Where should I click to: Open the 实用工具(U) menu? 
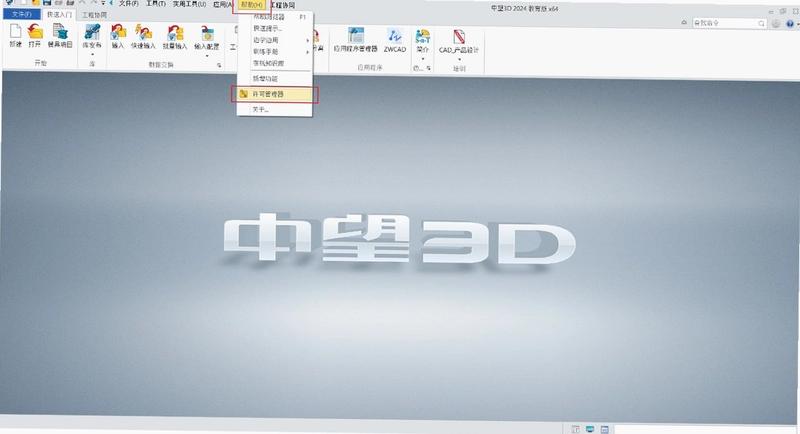click(x=189, y=4)
